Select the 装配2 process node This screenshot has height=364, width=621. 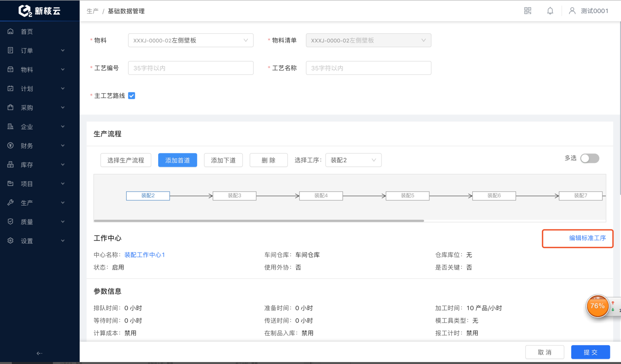click(x=148, y=196)
